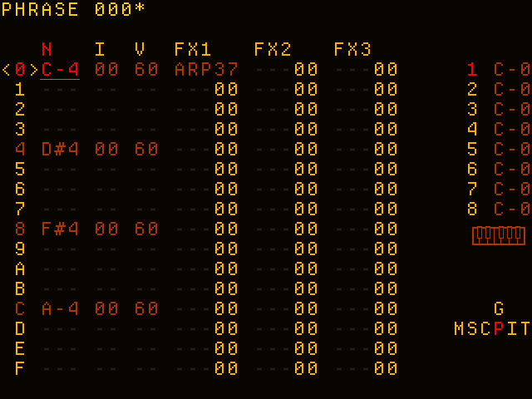This screenshot has height=399, width=532.
Task: Select instrument 00 on row 0
Action: pos(106,70)
